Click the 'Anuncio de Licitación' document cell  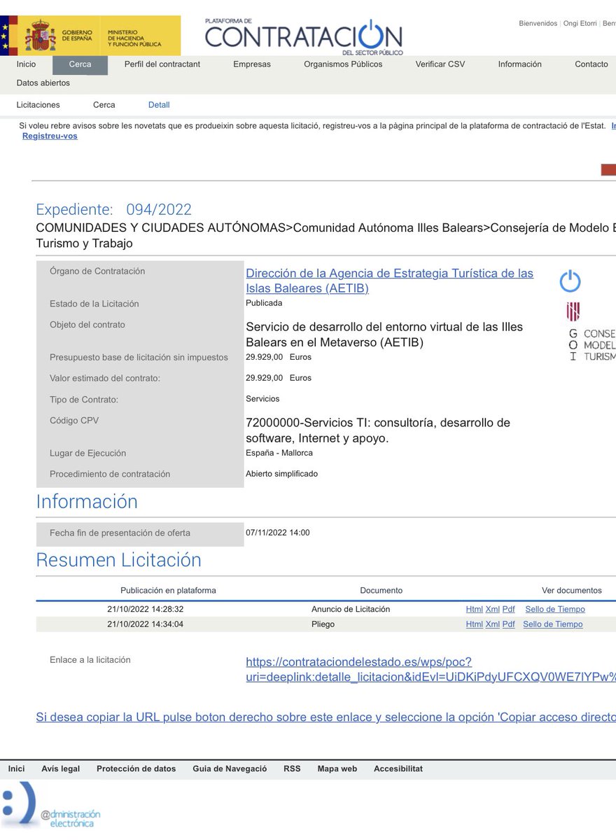pyautogui.click(x=351, y=610)
